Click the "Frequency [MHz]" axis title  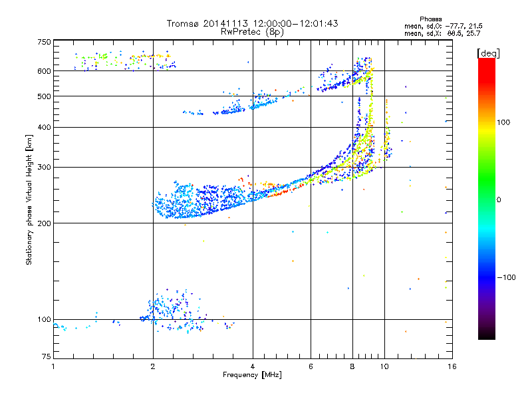(252, 375)
